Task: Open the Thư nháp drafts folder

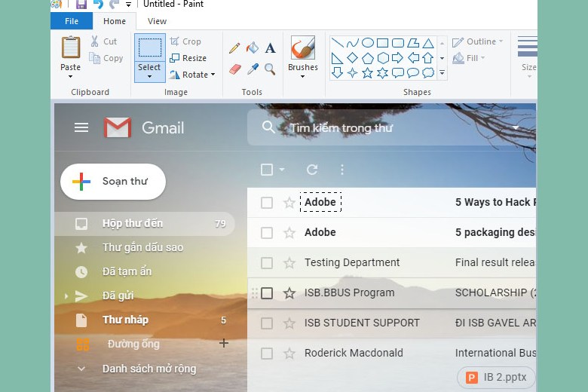Action: (145, 320)
